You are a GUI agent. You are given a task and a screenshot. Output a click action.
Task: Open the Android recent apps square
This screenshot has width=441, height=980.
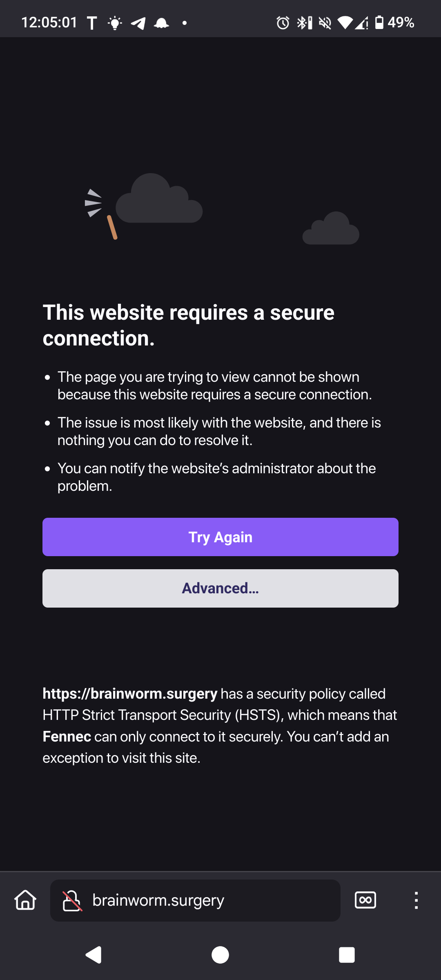347,955
